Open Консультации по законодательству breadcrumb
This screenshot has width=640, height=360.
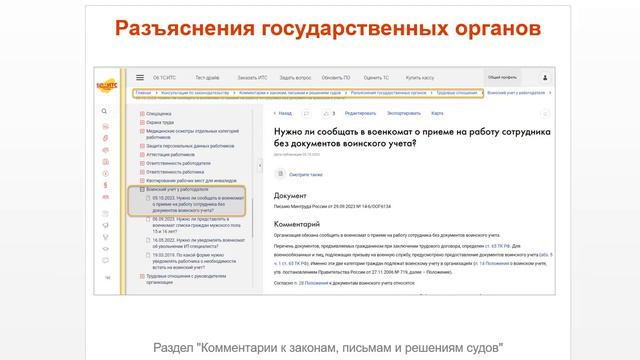(195, 93)
